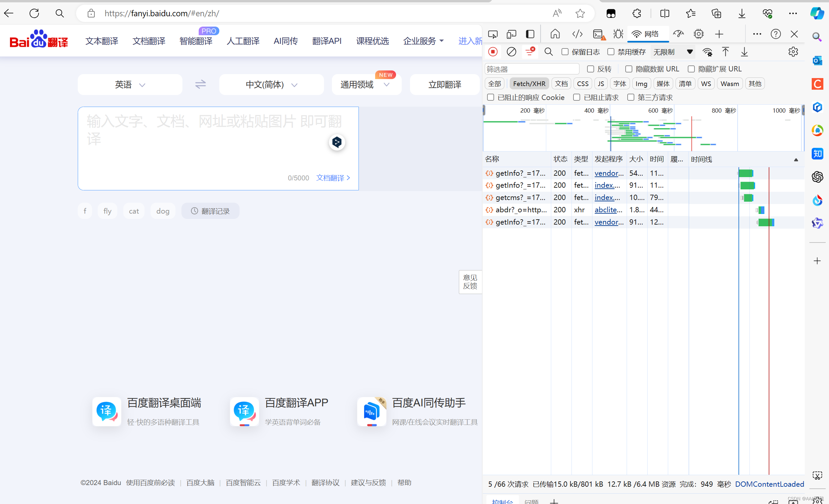Select the WS filter tab

coord(706,84)
